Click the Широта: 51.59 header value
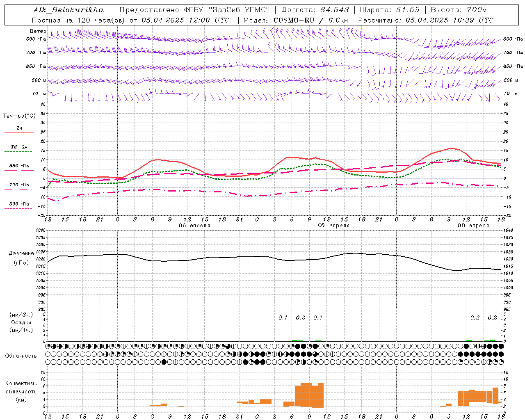The width and height of the screenshot is (525, 420). [390, 9]
